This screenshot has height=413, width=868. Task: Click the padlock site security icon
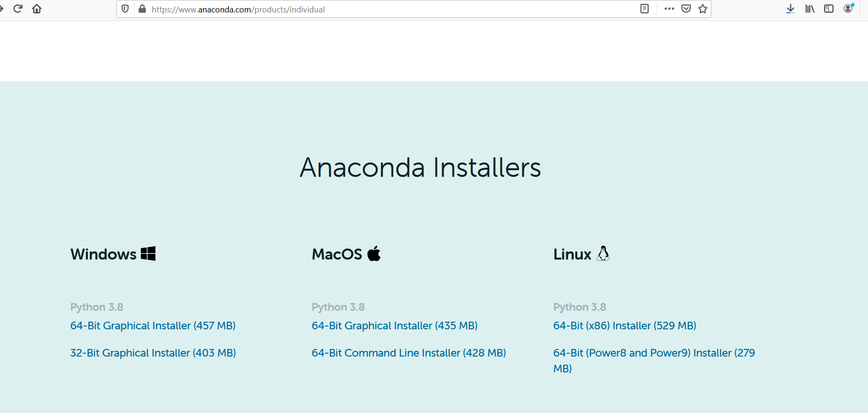click(x=142, y=9)
